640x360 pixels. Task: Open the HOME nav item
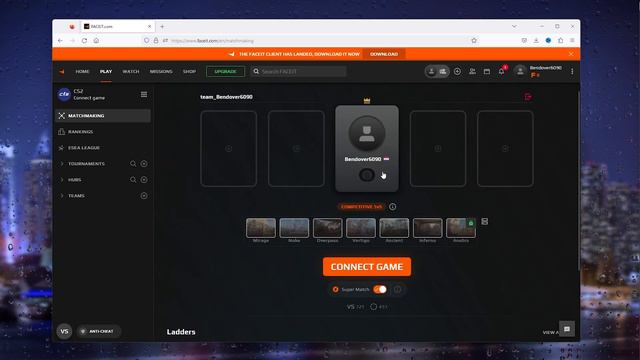[x=82, y=71]
